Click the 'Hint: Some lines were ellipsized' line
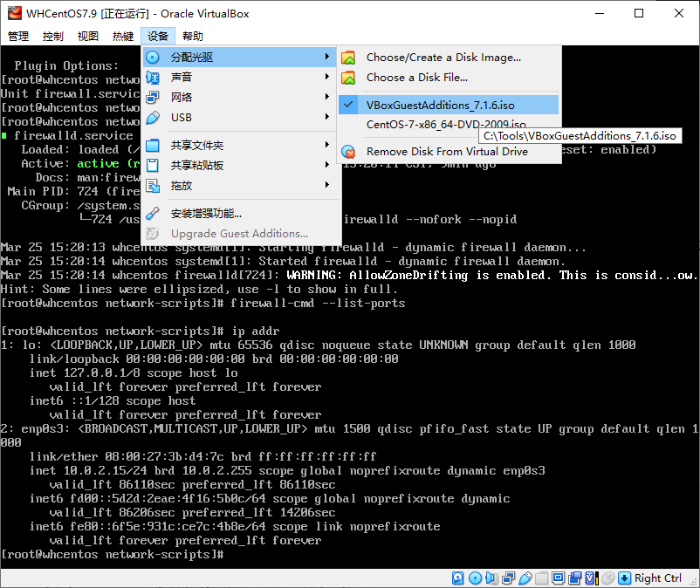The width and height of the screenshot is (700, 588). click(x=199, y=290)
